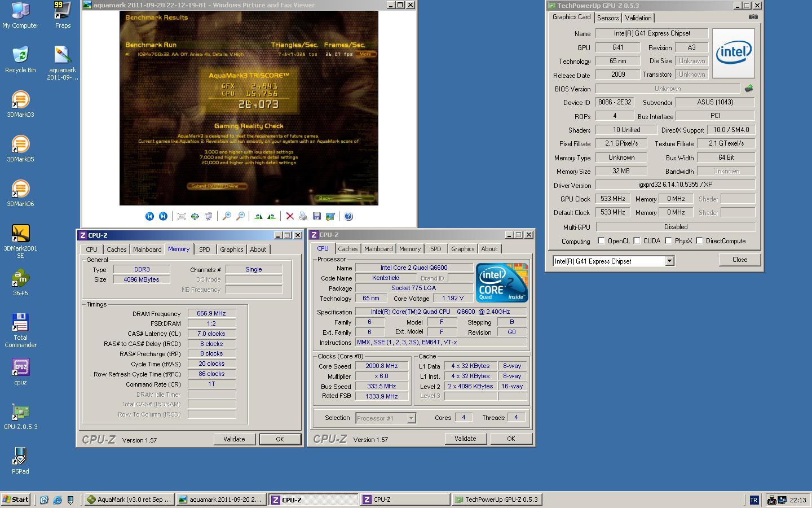
Task: Click Internet Explorer quick launch icon
Action: point(58,500)
